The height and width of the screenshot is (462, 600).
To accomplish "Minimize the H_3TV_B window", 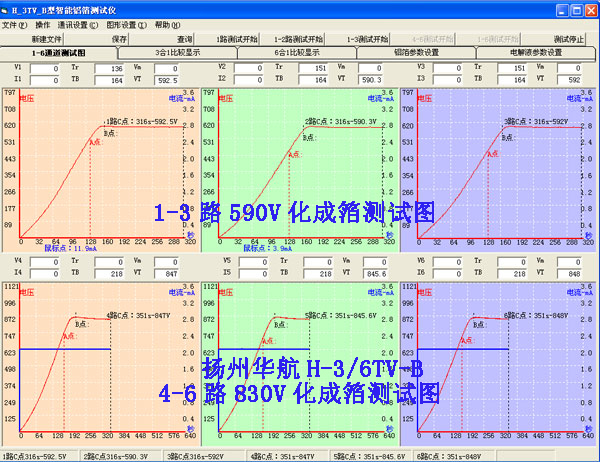I will pos(562,10).
